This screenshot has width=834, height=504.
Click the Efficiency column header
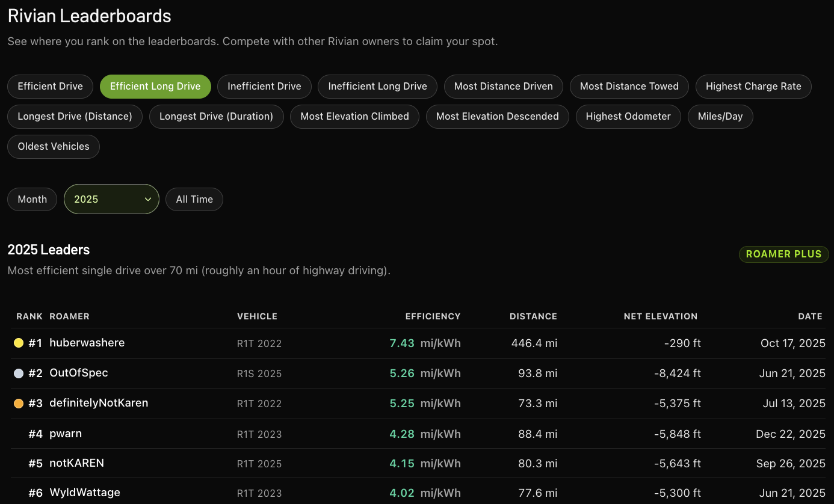[x=433, y=316]
